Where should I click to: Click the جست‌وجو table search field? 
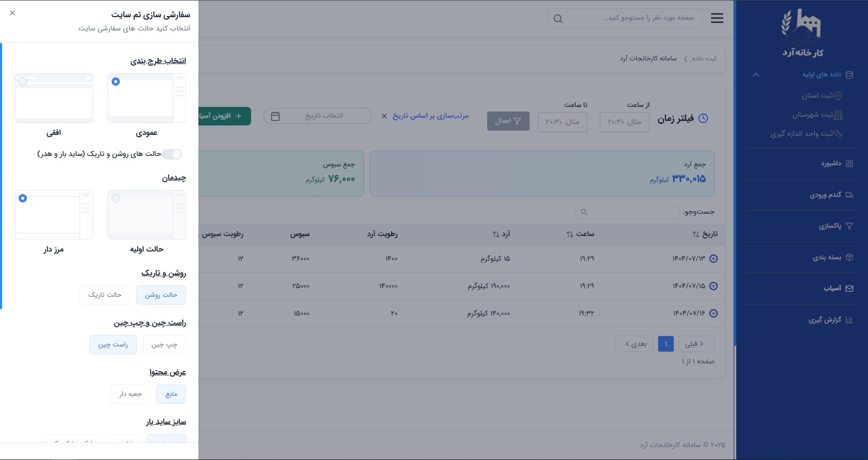627,212
